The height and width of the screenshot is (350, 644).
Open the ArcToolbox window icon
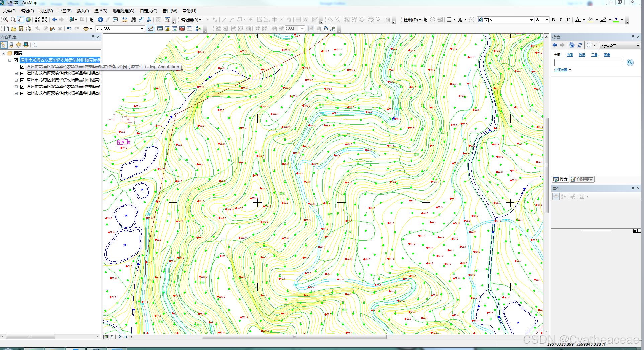tap(182, 29)
